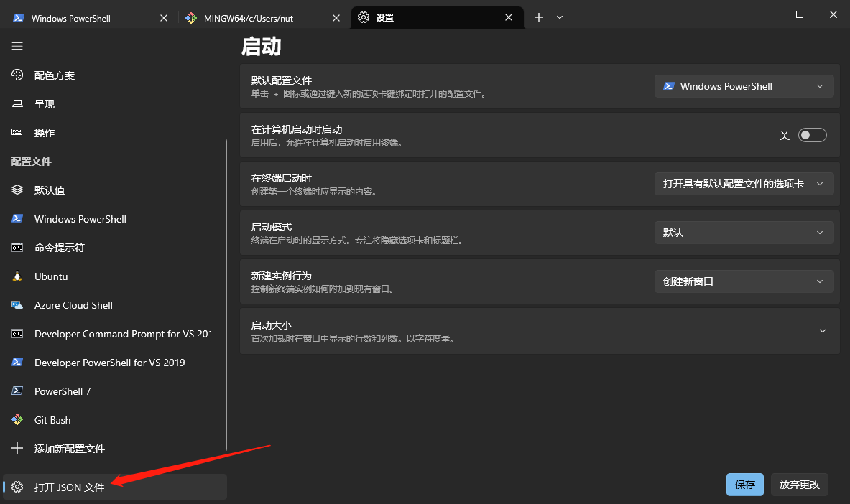
Task: Open 默认值 profile settings
Action: click(x=114, y=190)
